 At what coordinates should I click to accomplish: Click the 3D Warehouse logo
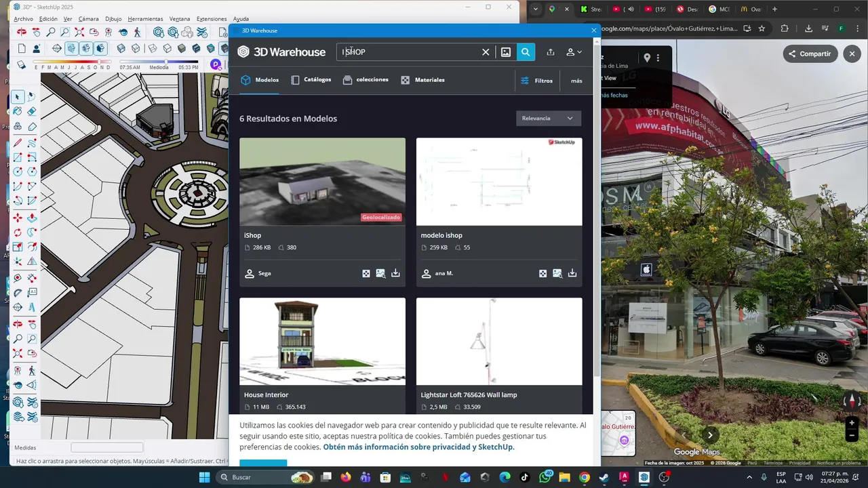tap(281, 52)
